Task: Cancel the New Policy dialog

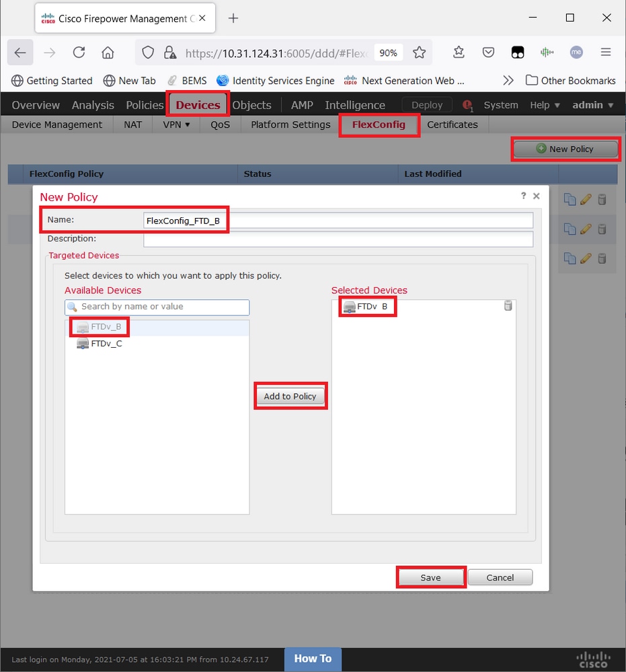Action: point(500,577)
